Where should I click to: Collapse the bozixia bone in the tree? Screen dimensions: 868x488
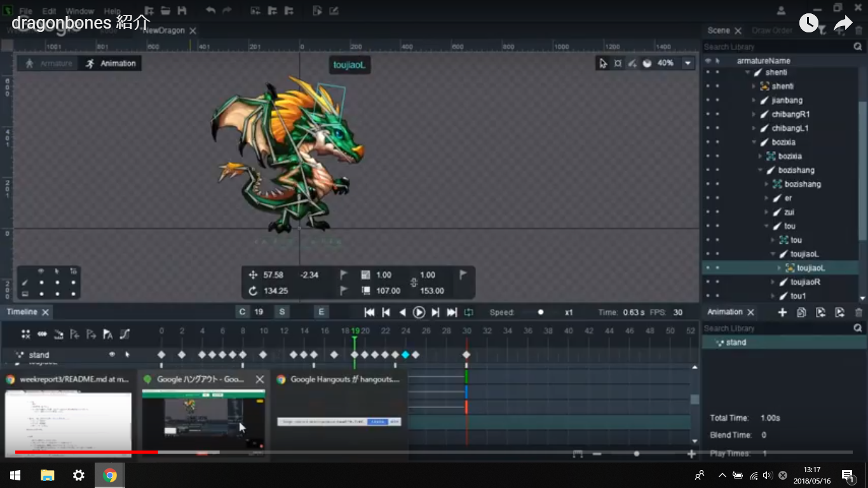(755, 142)
